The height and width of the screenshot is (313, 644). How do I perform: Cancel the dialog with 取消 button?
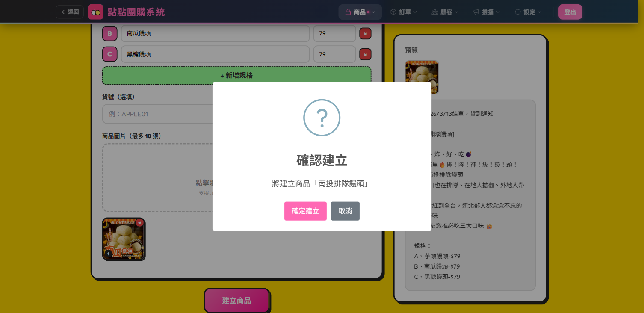point(345,211)
